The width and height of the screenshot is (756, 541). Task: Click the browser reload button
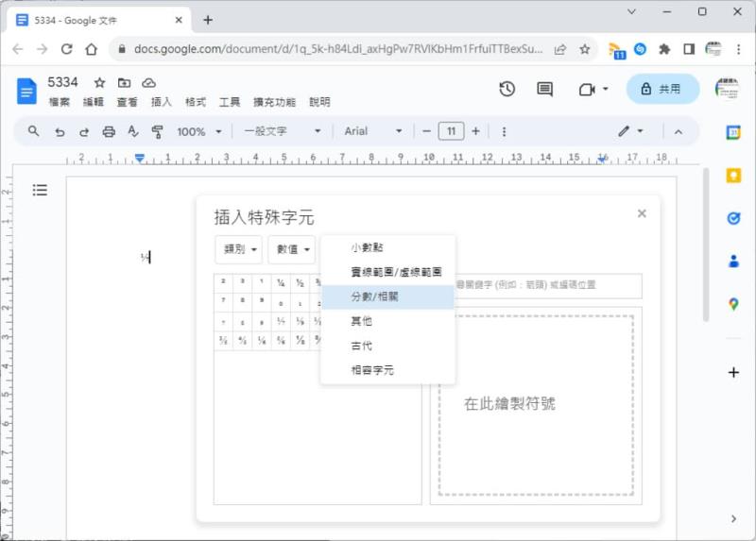pyautogui.click(x=66, y=49)
